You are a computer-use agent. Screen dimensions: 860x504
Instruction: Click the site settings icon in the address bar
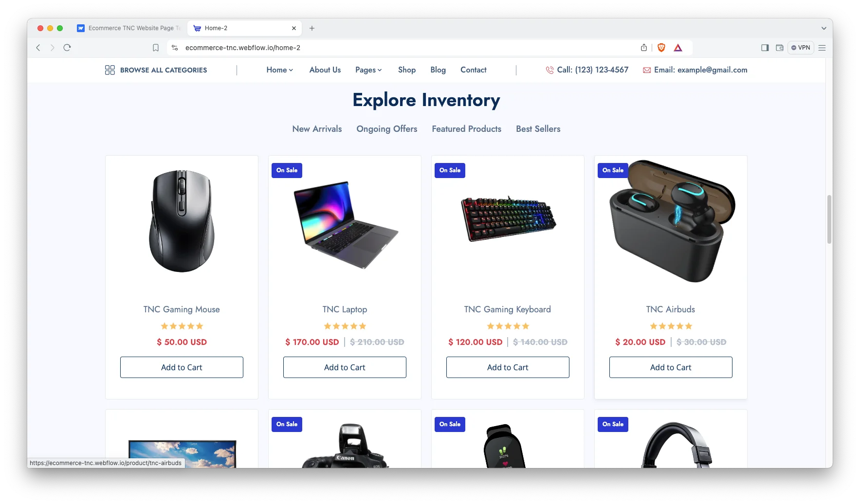coord(175,48)
